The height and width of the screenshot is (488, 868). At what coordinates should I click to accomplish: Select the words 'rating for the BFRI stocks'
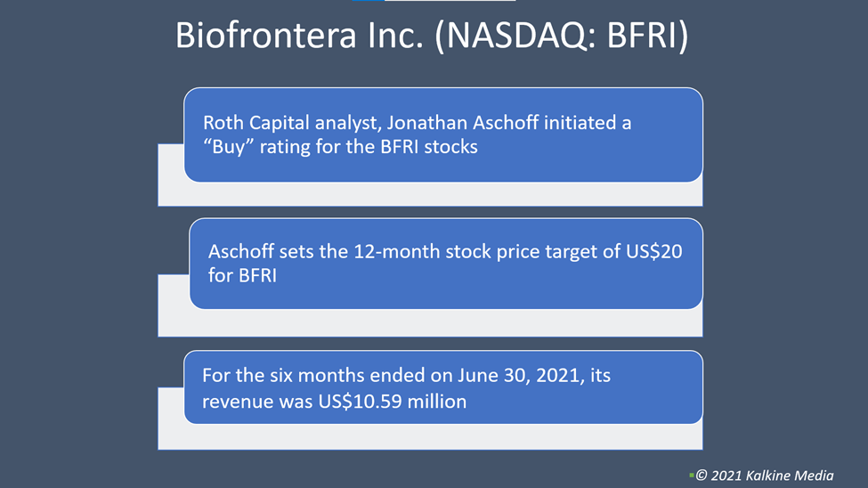coord(369,147)
